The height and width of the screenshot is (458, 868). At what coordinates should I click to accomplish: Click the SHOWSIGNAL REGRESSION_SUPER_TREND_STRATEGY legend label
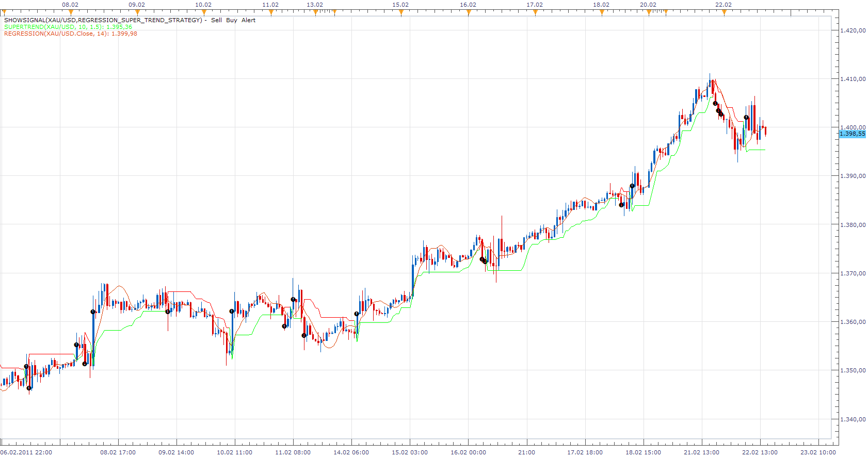tap(103, 20)
